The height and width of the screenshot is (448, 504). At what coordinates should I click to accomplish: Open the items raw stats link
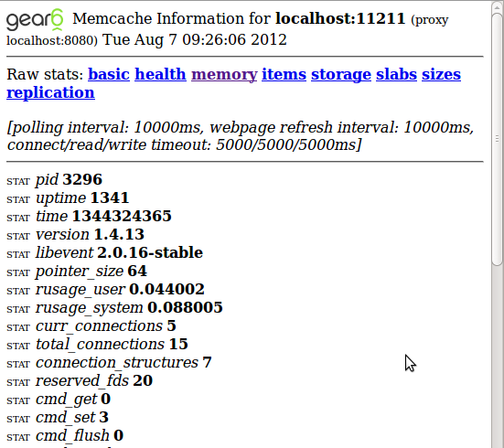[284, 74]
